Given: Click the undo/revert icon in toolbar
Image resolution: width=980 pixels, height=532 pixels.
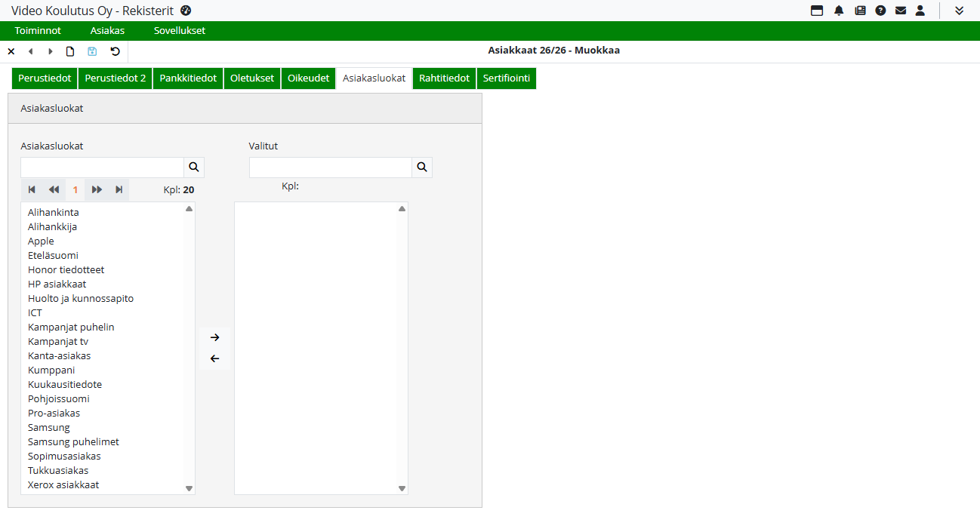Looking at the screenshot, I should [115, 51].
